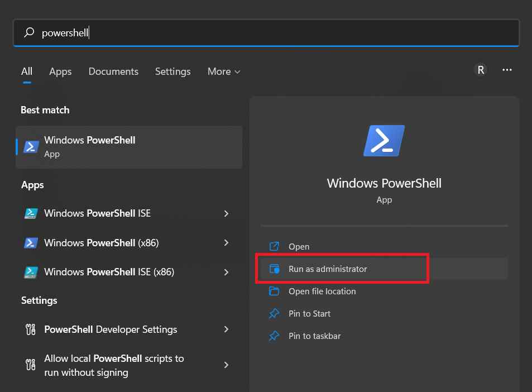
Task: Switch to the Settings filter tab
Action: point(172,71)
